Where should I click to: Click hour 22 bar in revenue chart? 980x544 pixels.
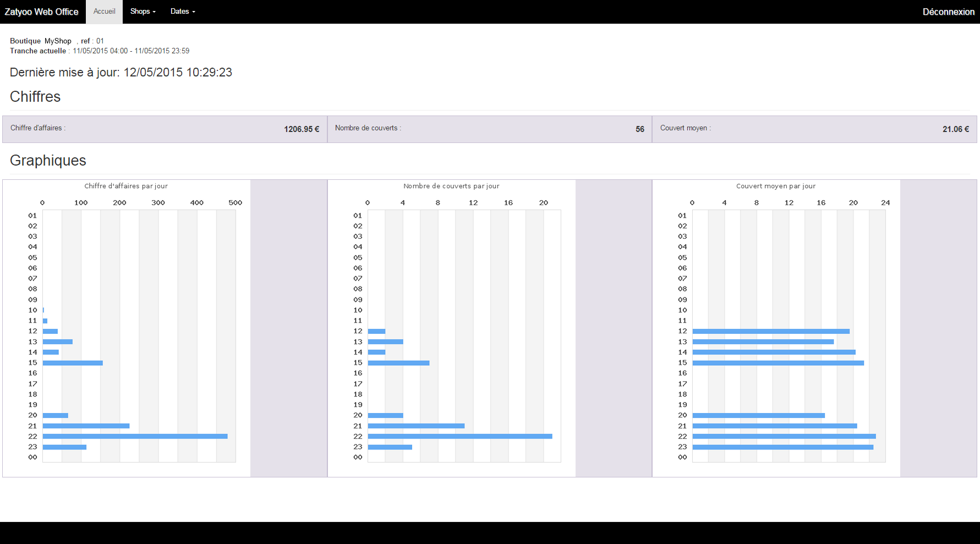(x=135, y=436)
